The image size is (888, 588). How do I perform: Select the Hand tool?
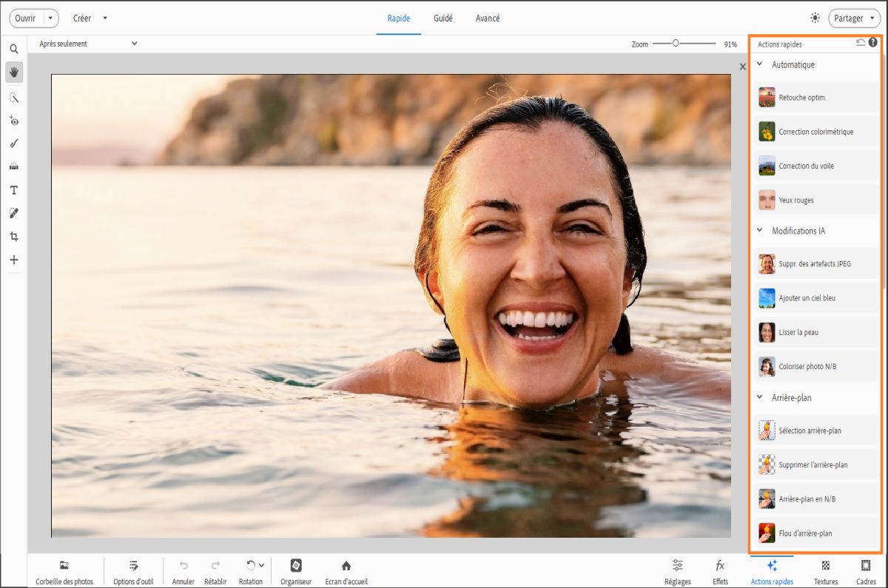[x=13, y=72]
